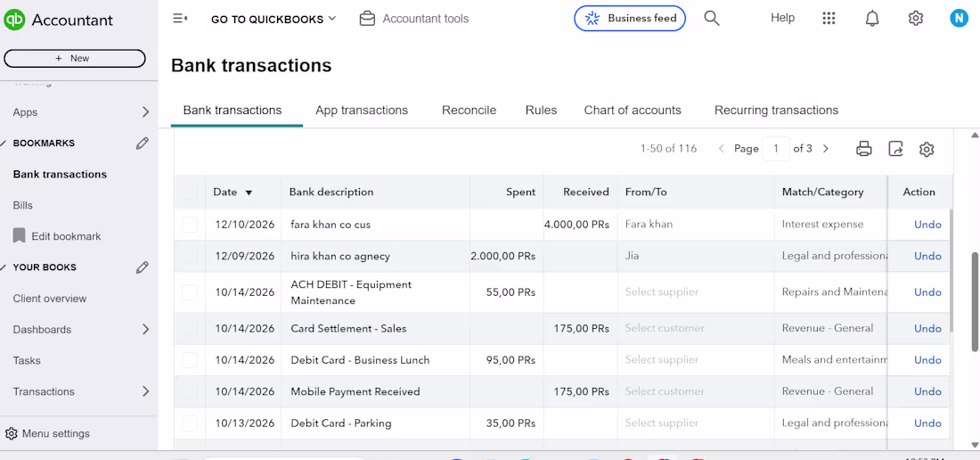Sort by Date column arrow
Screen dimensions: 980x460
[249, 193]
